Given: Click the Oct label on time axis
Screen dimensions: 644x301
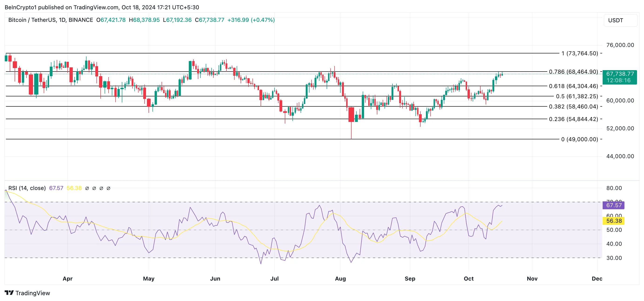Looking at the screenshot, I should (468, 278).
